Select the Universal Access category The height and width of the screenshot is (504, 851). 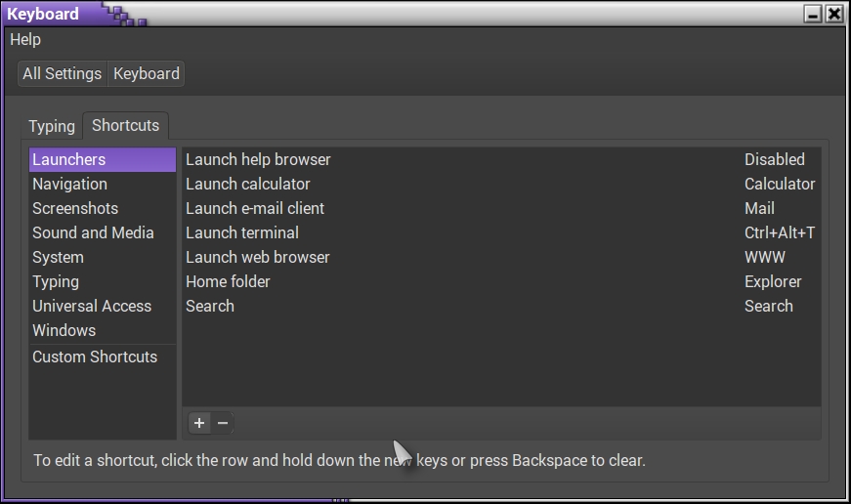tap(92, 306)
